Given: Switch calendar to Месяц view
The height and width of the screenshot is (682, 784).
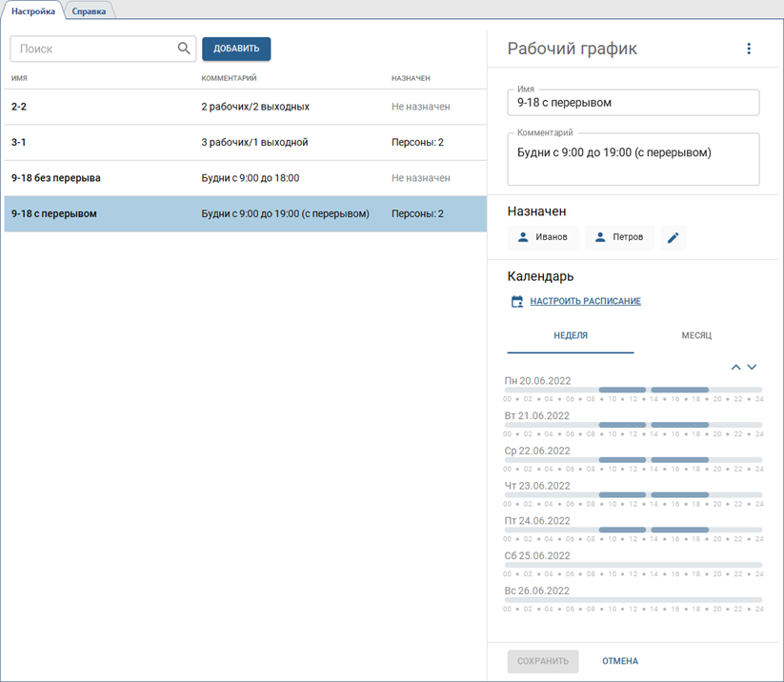Looking at the screenshot, I should [696, 336].
